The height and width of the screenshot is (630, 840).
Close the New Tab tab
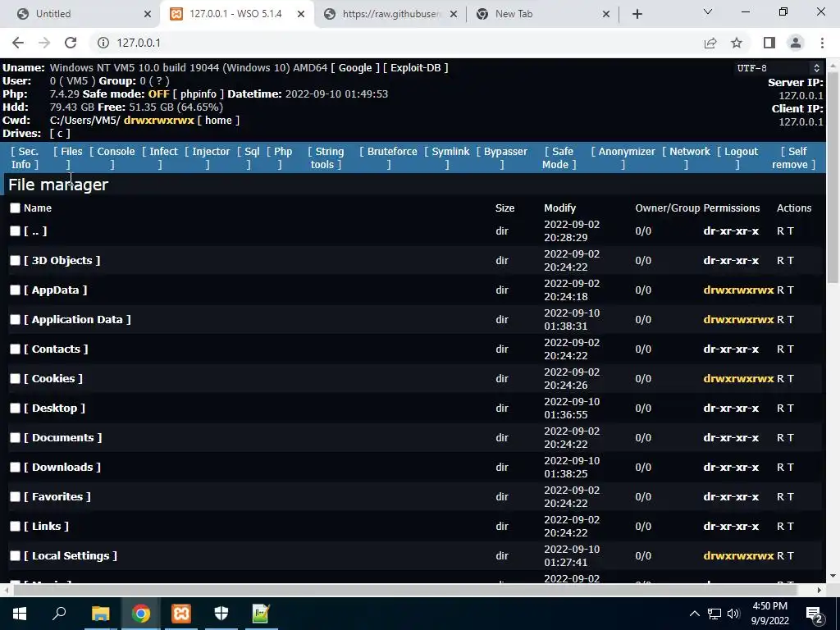pyautogui.click(x=606, y=14)
